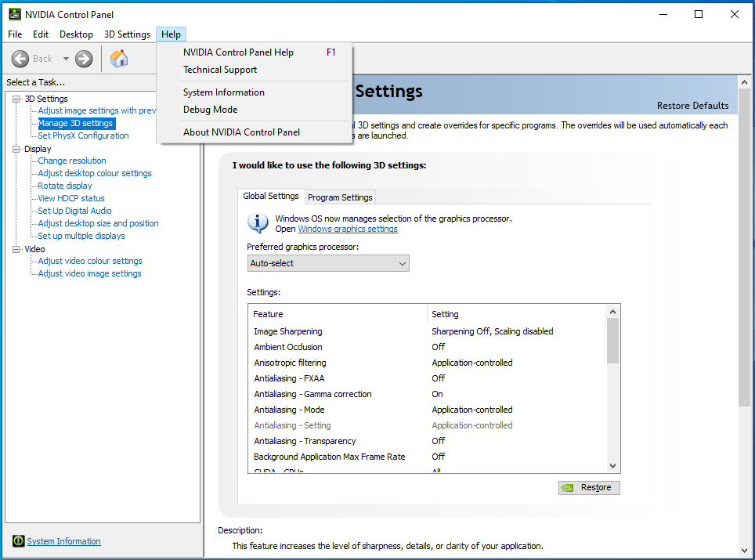Collapse the Display tree node

[x=16, y=149]
